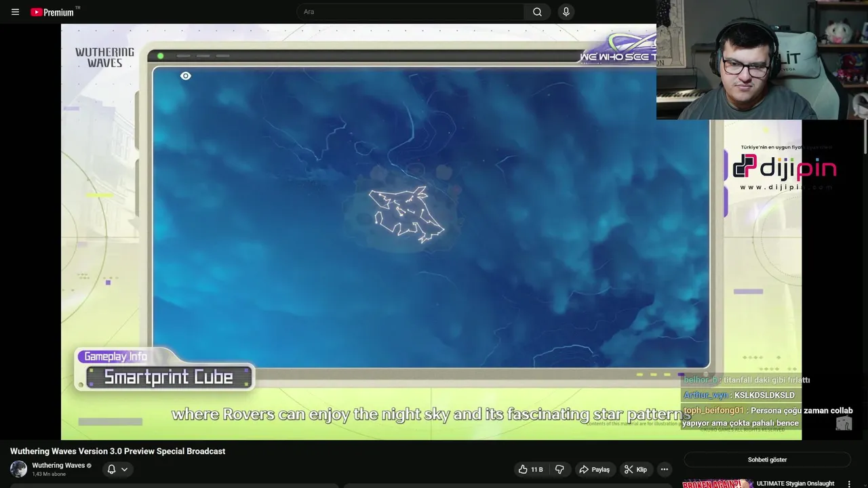Show live chat with Sohbeti göster
Screen dimensions: 868x488
click(x=767, y=460)
